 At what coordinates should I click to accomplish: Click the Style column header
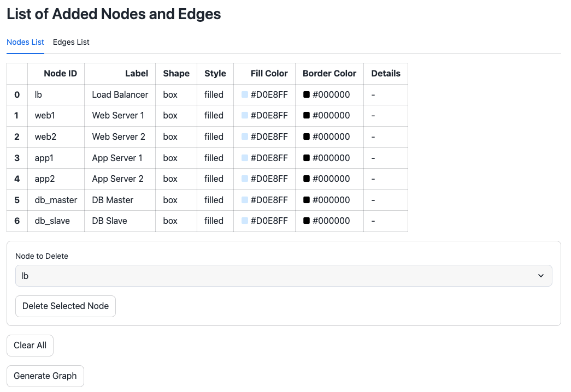click(215, 74)
